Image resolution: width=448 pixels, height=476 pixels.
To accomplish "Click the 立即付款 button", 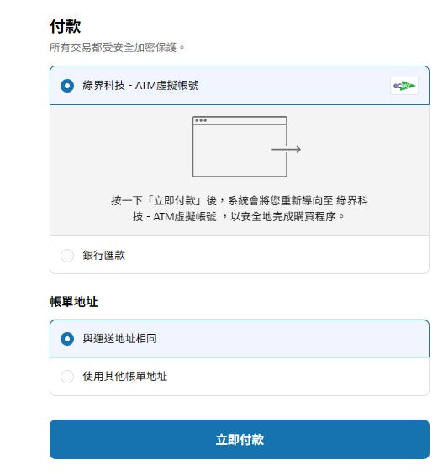I will coord(240,439).
